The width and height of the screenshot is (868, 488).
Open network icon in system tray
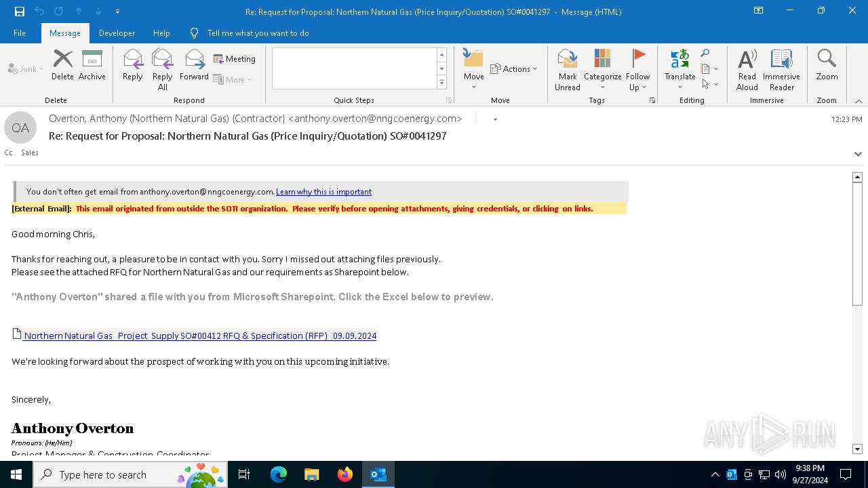pos(764,474)
